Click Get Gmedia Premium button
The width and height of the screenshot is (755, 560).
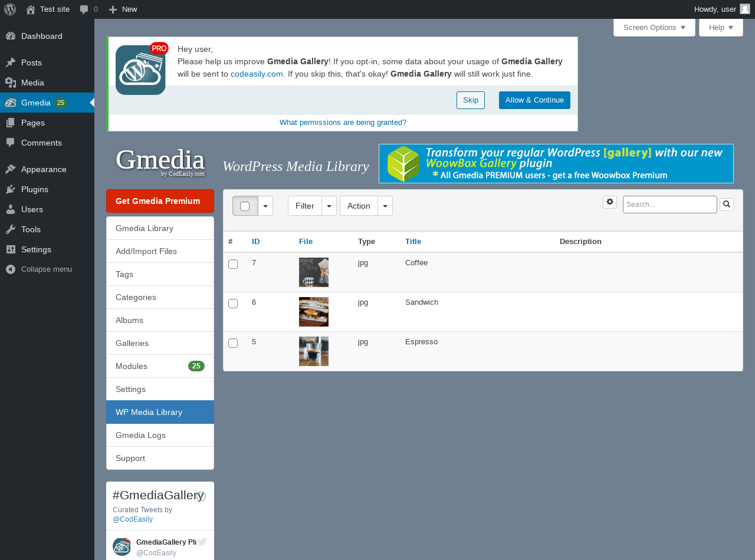coord(160,201)
